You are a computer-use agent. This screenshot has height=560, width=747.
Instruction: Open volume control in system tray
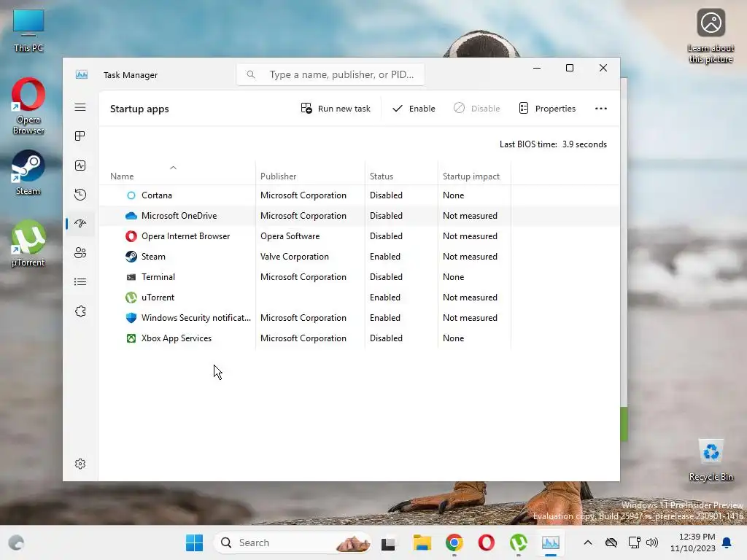[x=651, y=542]
